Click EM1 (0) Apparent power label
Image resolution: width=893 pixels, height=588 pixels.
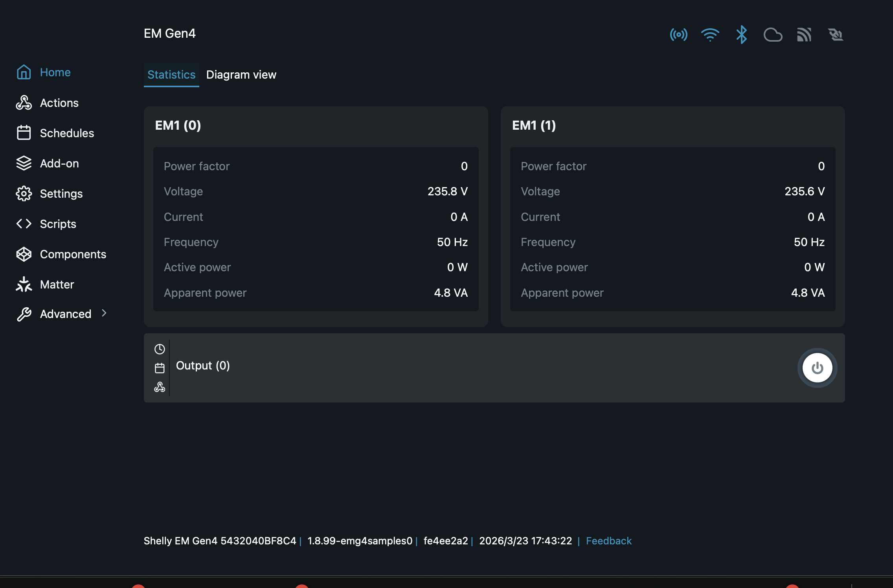205,293
